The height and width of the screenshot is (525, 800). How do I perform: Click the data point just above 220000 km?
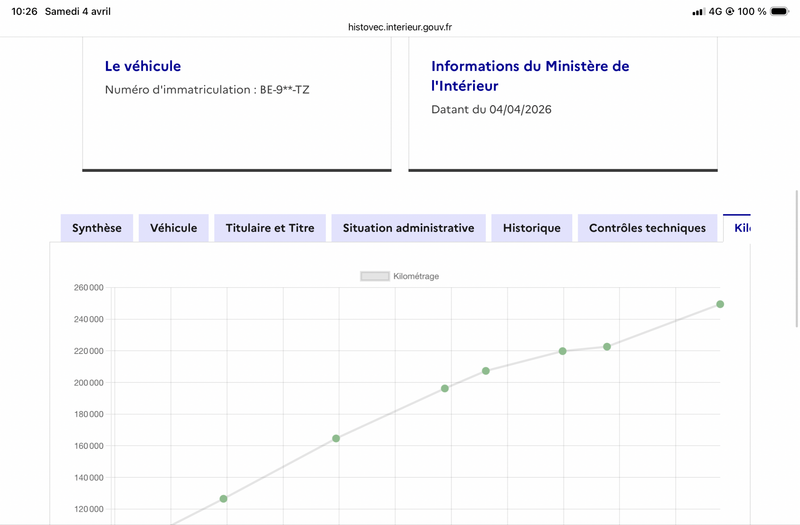[607, 346]
